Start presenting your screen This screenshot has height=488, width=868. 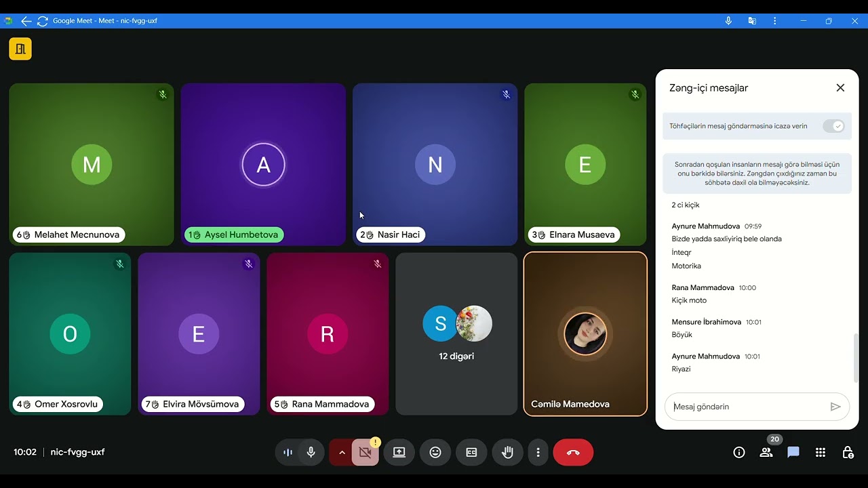tap(399, 452)
